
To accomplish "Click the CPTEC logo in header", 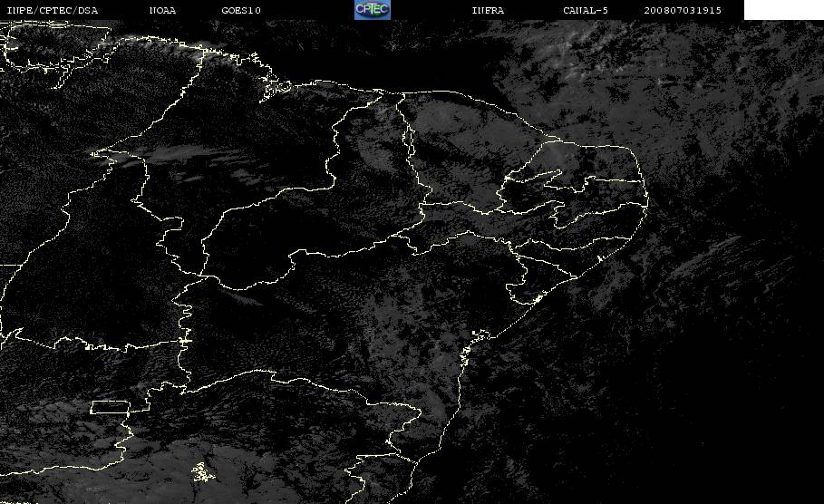I will click(373, 9).
